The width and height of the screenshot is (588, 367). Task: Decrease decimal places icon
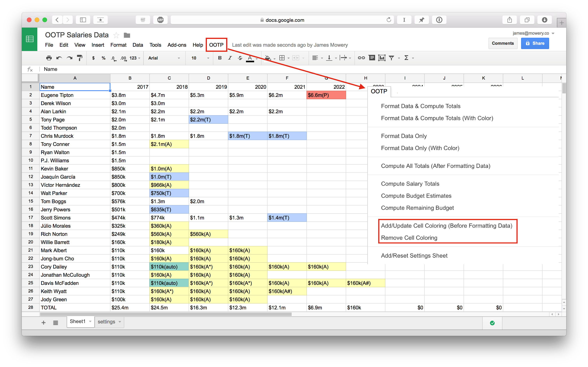coord(114,58)
